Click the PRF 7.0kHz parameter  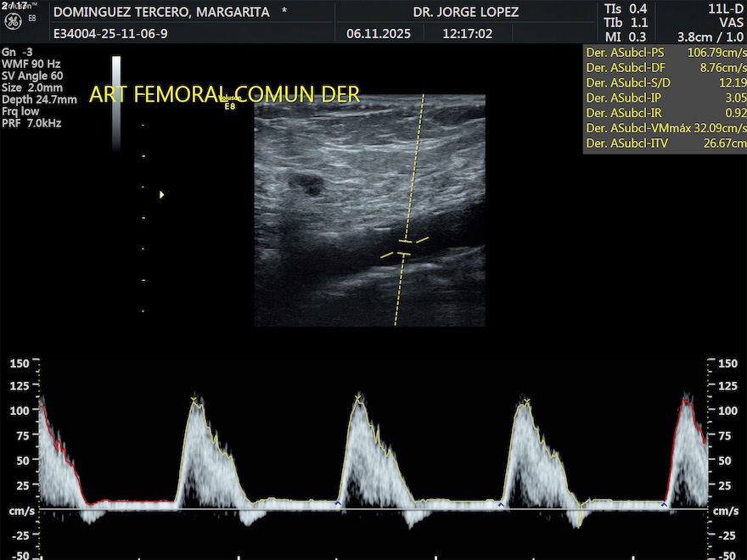coord(32,123)
